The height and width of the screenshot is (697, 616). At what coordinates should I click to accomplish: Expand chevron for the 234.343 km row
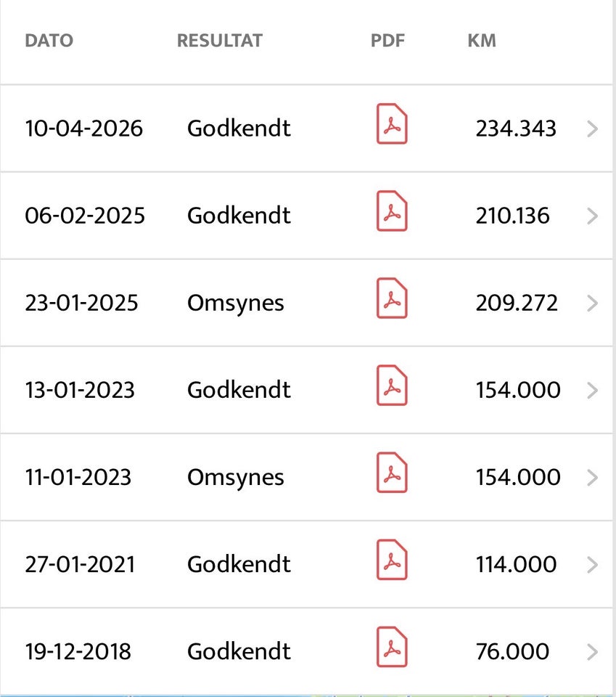click(592, 129)
